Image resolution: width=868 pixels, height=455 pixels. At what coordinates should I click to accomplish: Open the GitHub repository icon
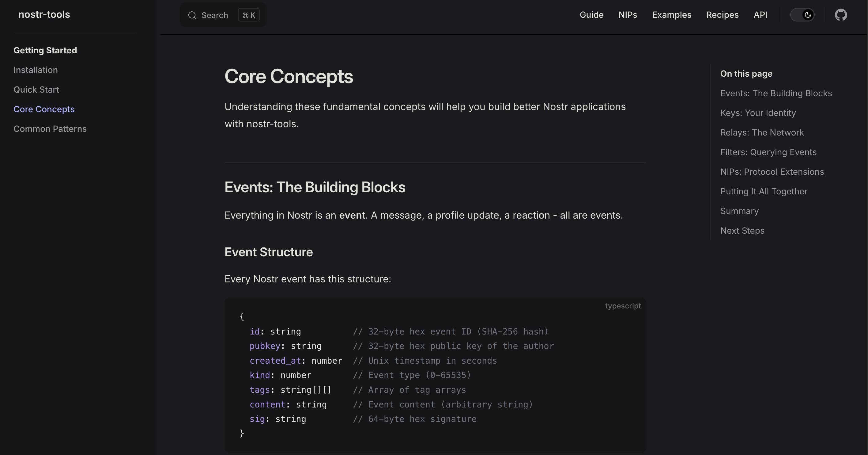click(x=841, y=15)
